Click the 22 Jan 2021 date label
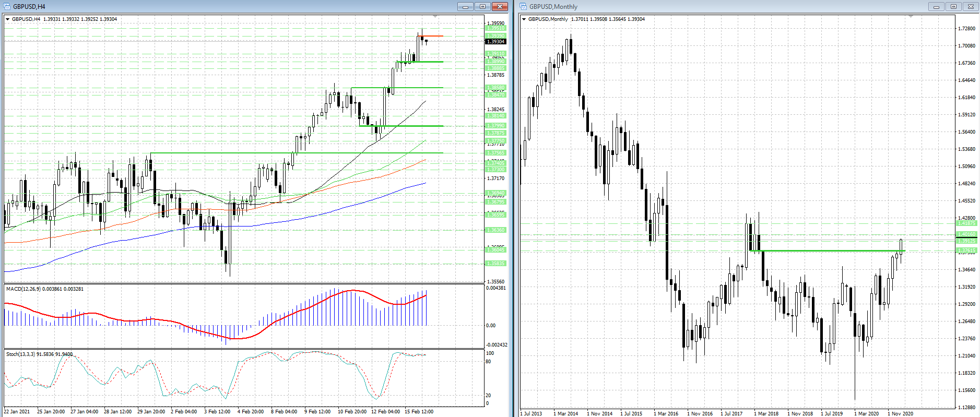 [17, 412]
